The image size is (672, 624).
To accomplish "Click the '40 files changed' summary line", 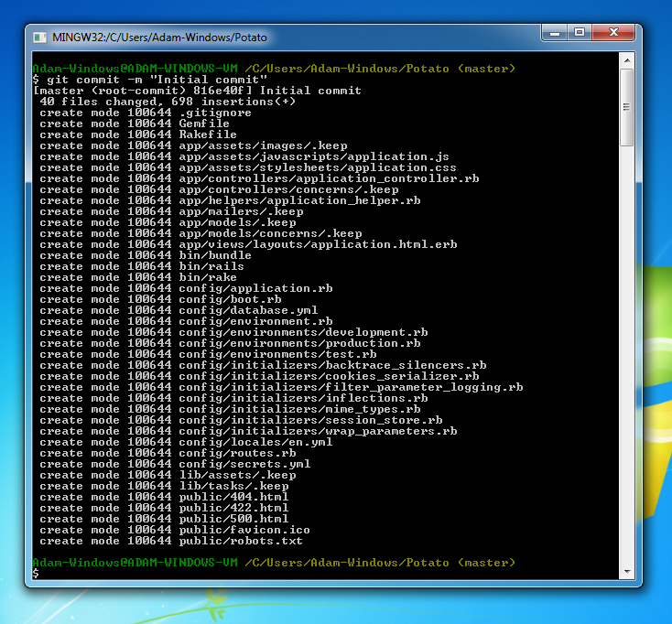I will 168,102.
